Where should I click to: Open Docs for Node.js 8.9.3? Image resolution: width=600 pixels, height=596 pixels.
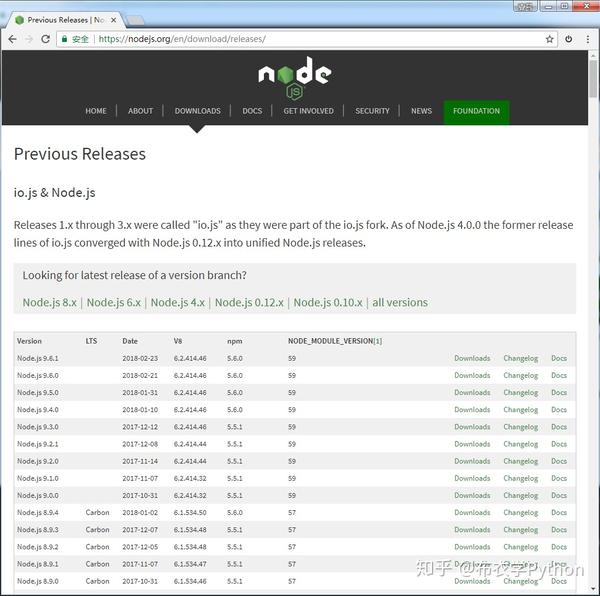pyautogui.click(x=559, y=530)
